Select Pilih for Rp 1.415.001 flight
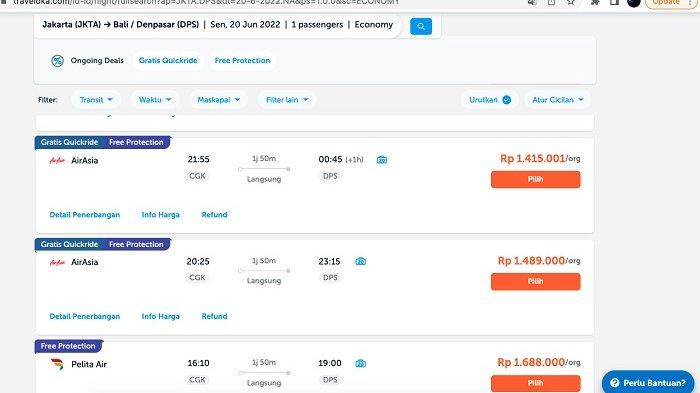 coord(536,180)
